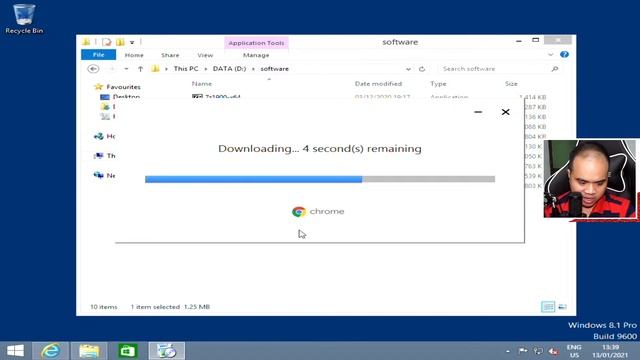Switch to the Share ribbon tab
This screenshot has height=360, width=640.
point(170,55)
